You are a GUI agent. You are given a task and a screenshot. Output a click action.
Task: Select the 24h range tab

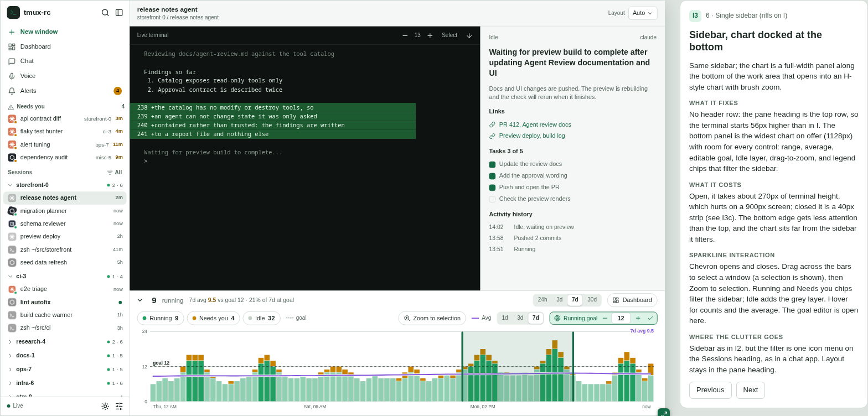click(x=542, y=300)
